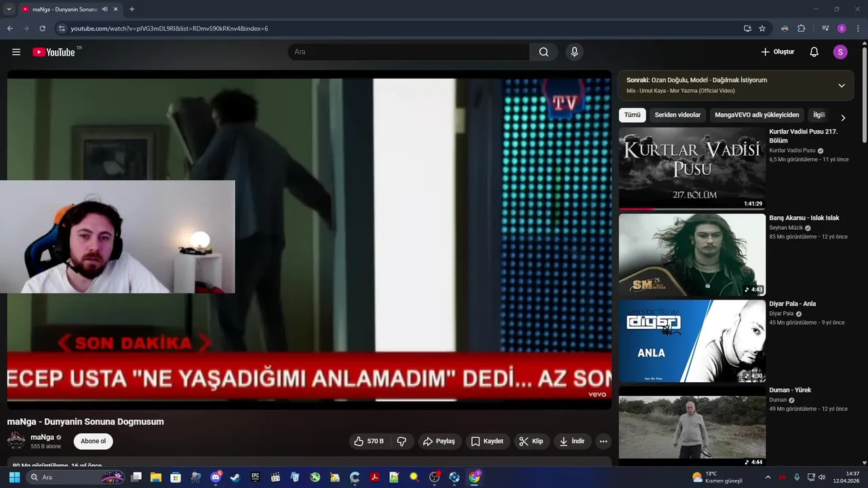Click the search magnifier button
868x488 pixels.
(x=544, y=52)
